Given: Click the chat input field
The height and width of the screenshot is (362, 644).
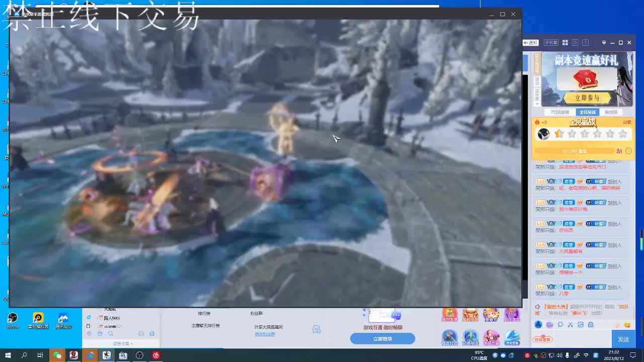Looking at the screenshot, I should 582,339.
